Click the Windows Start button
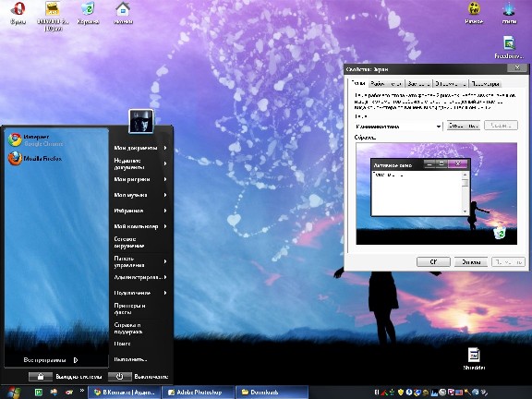 click(14, 393)
